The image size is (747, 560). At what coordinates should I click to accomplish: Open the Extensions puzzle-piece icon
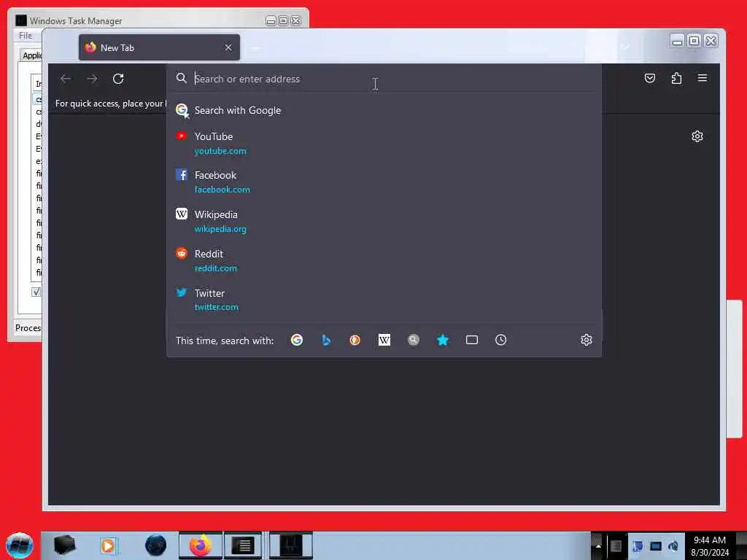point(676,78)
